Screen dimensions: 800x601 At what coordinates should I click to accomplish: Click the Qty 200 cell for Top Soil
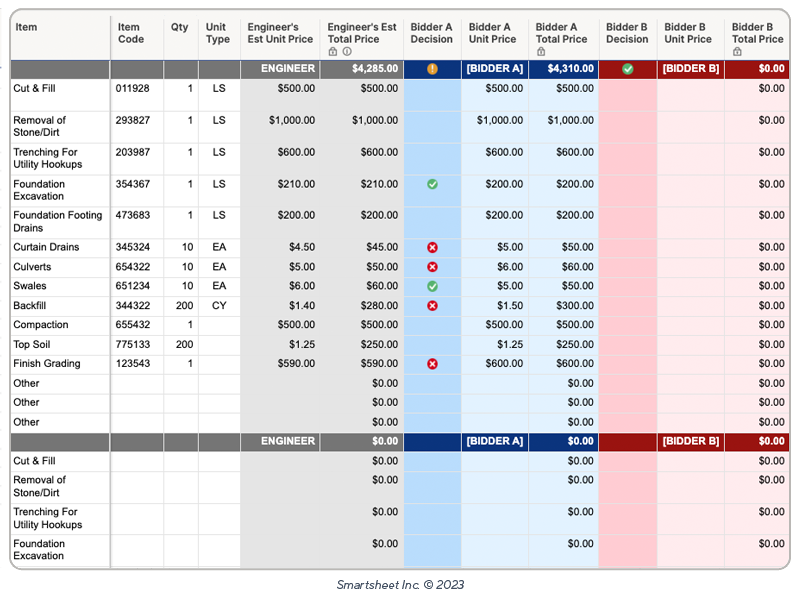(x=181, y=344)
